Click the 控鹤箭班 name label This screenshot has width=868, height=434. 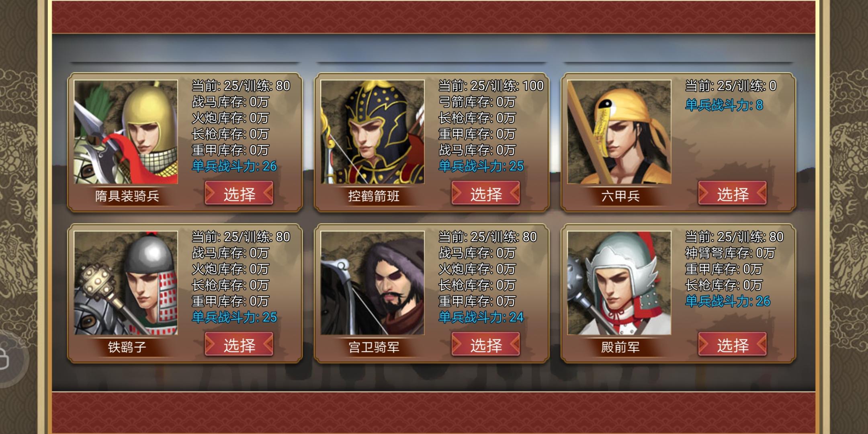374,196
